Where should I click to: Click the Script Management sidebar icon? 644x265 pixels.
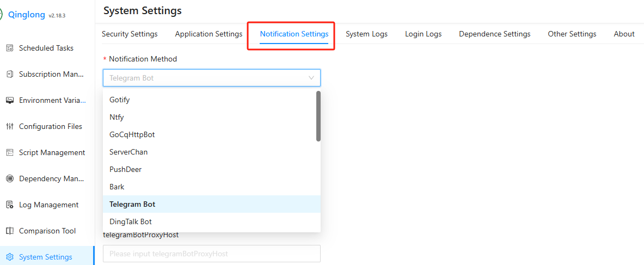point(9,152)
